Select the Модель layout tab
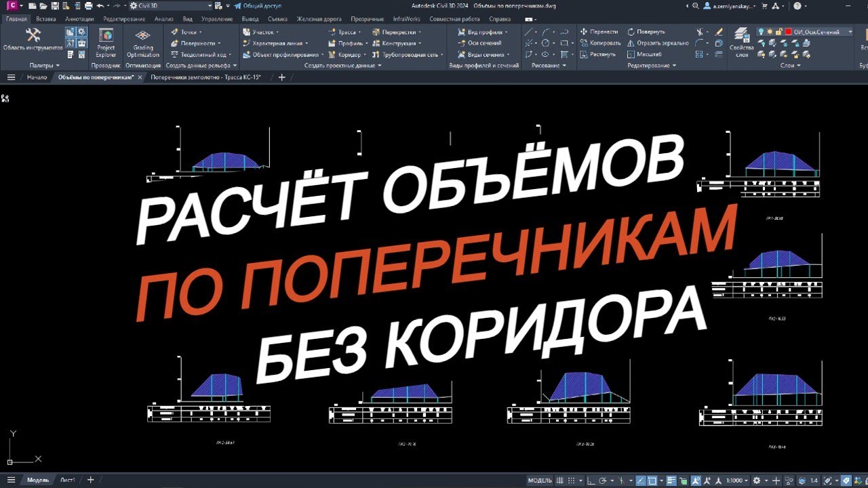The image size is (868, 488). [x=37, y=480]
